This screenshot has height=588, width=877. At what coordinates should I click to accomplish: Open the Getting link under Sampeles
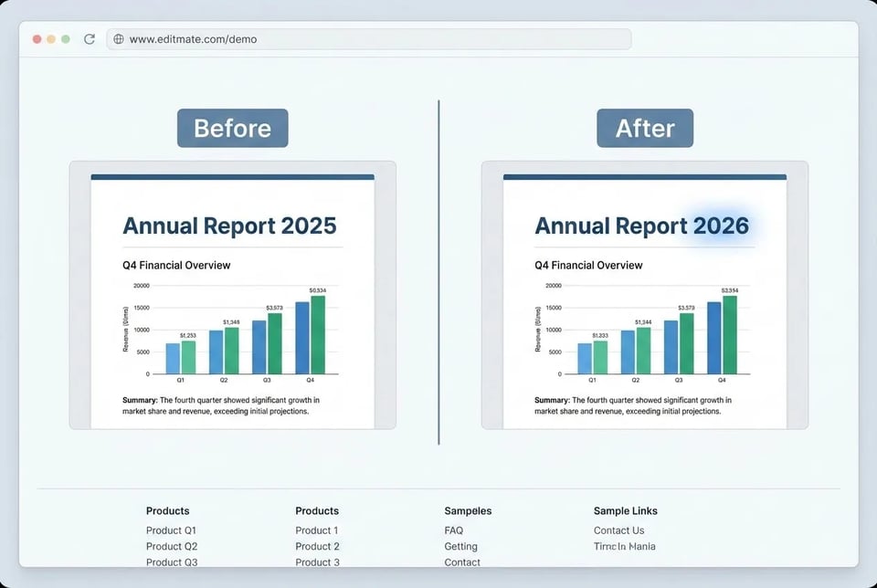pos(460,546)
